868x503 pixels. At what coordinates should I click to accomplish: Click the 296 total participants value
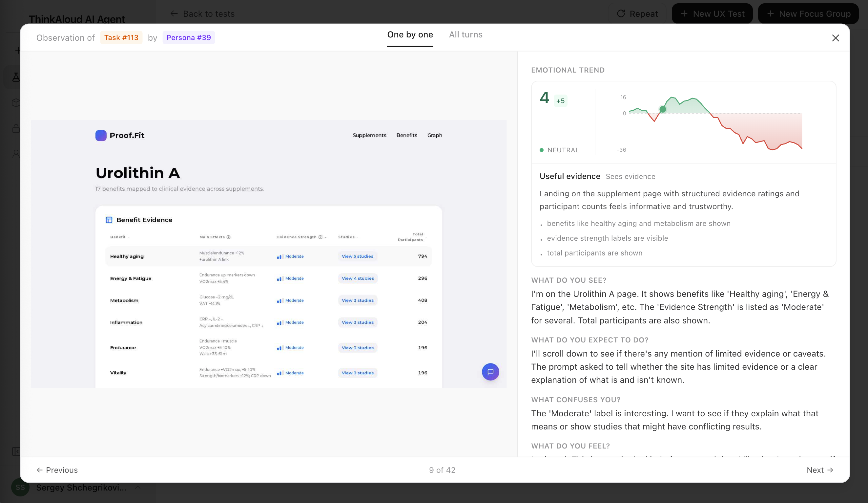pyautogui.click(x=423, y=278)
